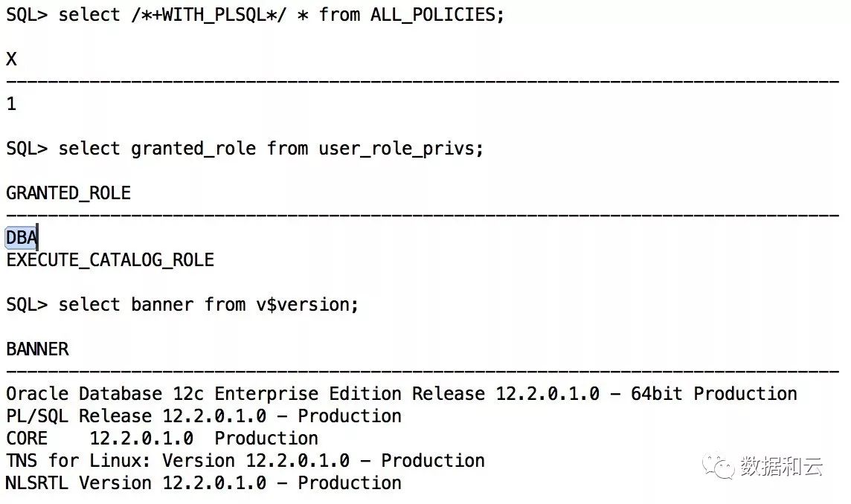This screenshot has height=504, width=851.
Task: Click the PL/SQL Release 12.2.0.1.0 line
Action: (x=204, y=416)
